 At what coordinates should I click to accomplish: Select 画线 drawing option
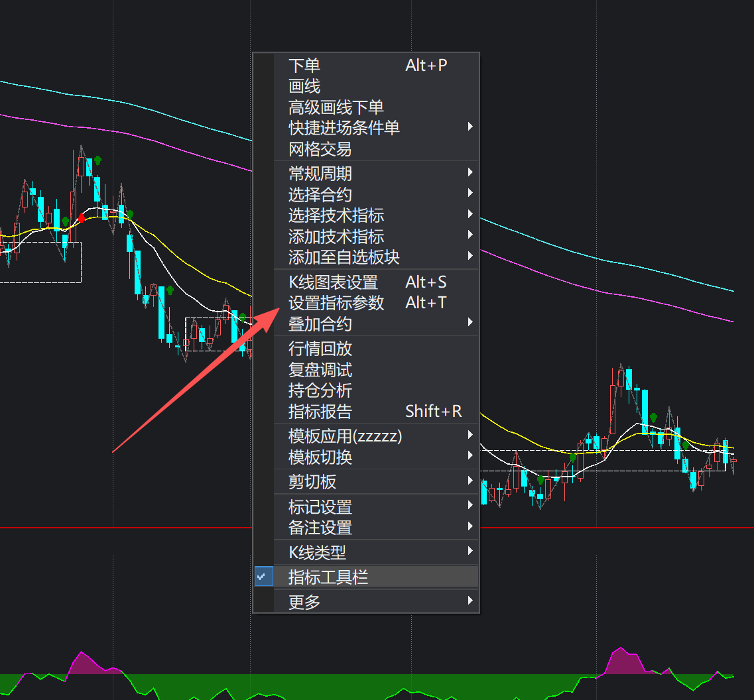coord(304,86)
